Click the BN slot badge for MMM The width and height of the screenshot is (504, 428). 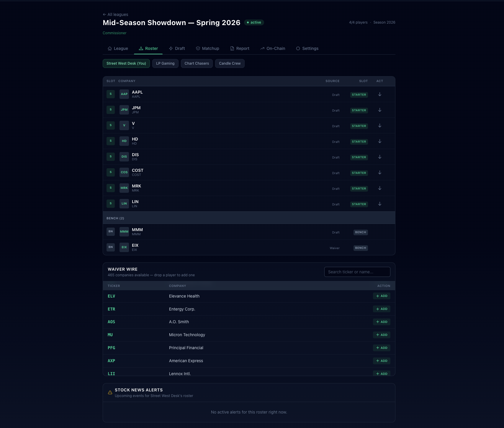[x=111, y=232]
